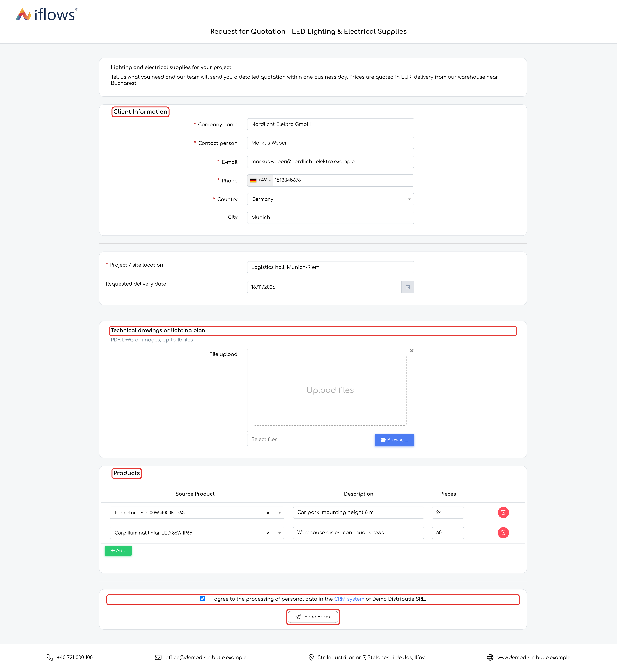The image size is (617, 672).
Task: Open the Country dropdown showing Germany
Action: [331, 199]
